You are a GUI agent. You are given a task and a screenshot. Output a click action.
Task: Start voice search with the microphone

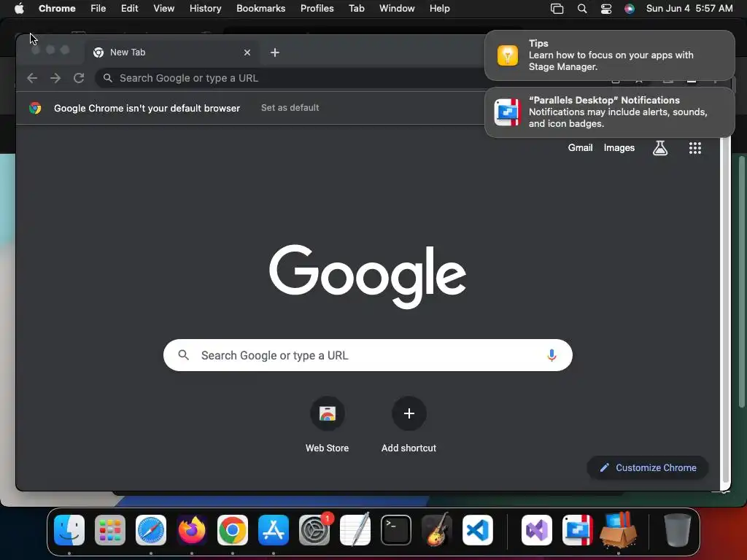[551, 355]
